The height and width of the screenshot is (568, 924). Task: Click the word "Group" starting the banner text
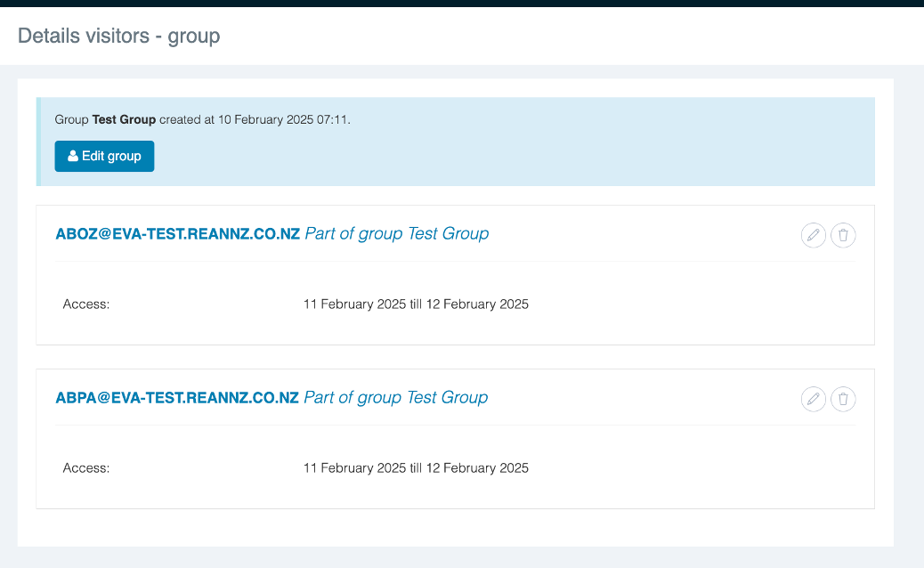71,119
